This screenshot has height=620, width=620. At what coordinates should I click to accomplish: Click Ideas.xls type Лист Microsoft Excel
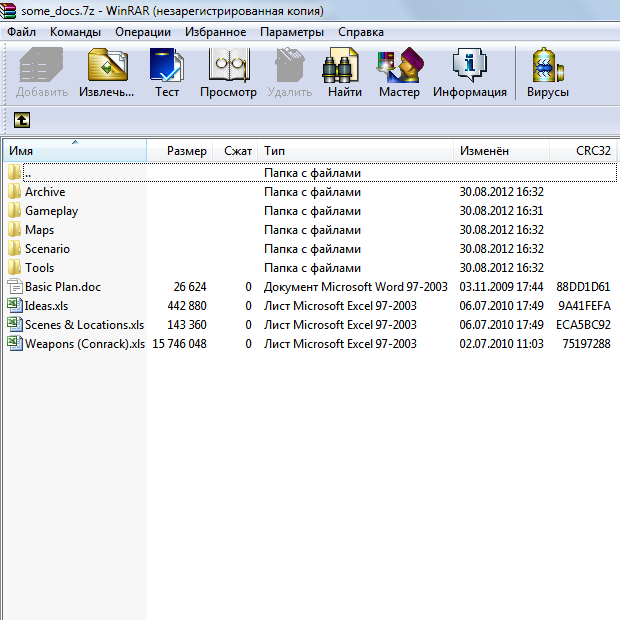pyautogui.click(x=340, y=306)
